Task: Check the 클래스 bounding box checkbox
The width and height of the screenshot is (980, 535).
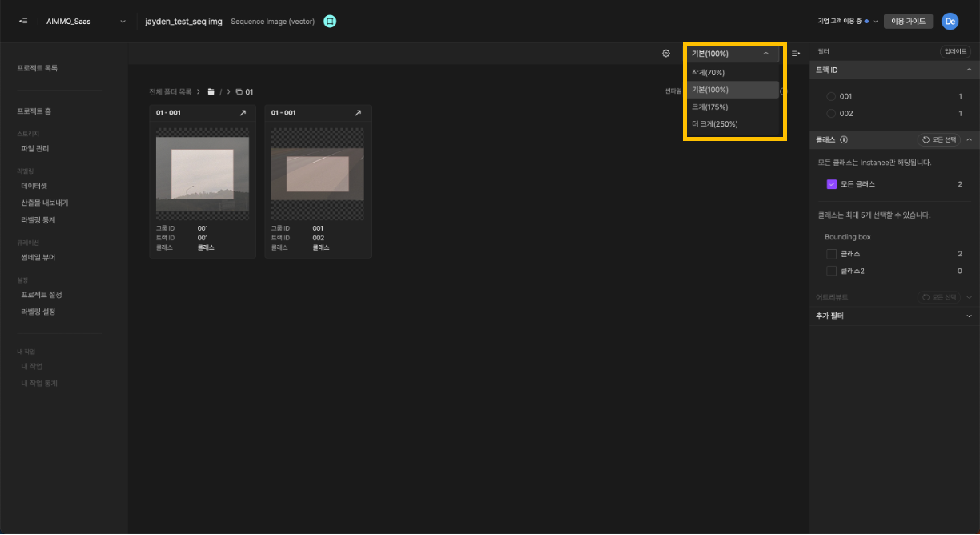Action: click(831, 254)
